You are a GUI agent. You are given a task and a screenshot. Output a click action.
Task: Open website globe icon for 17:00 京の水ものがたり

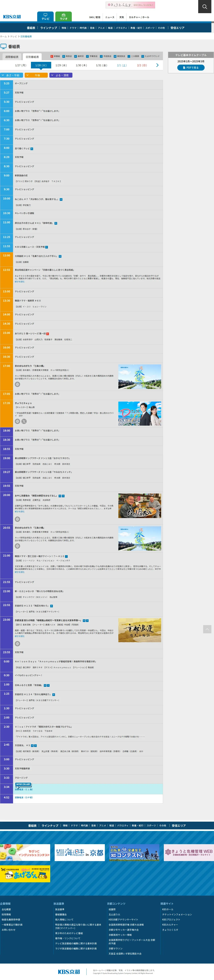[17, 384]
